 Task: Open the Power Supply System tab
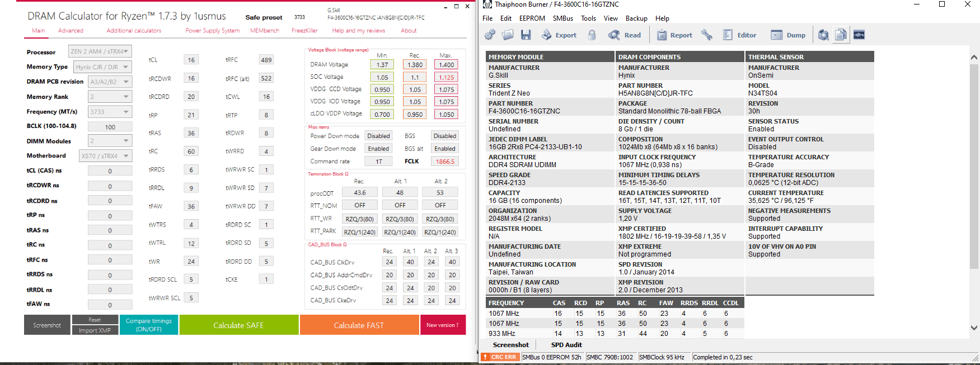pos(213,31)
